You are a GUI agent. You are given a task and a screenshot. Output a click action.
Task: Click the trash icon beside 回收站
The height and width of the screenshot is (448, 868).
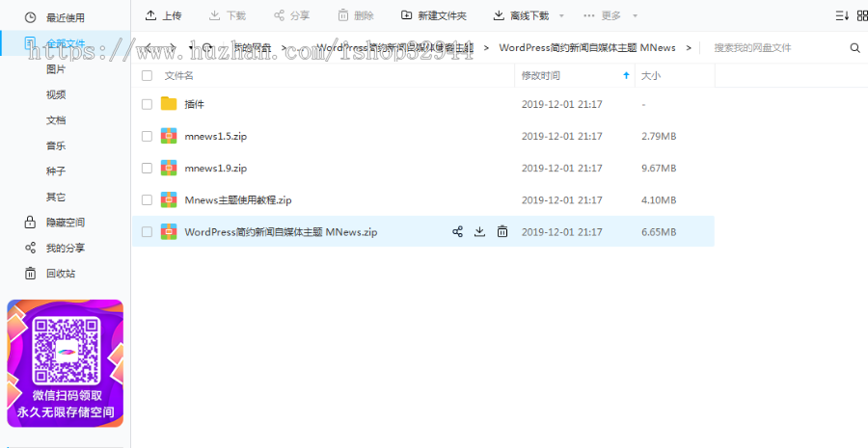[30, 274]
